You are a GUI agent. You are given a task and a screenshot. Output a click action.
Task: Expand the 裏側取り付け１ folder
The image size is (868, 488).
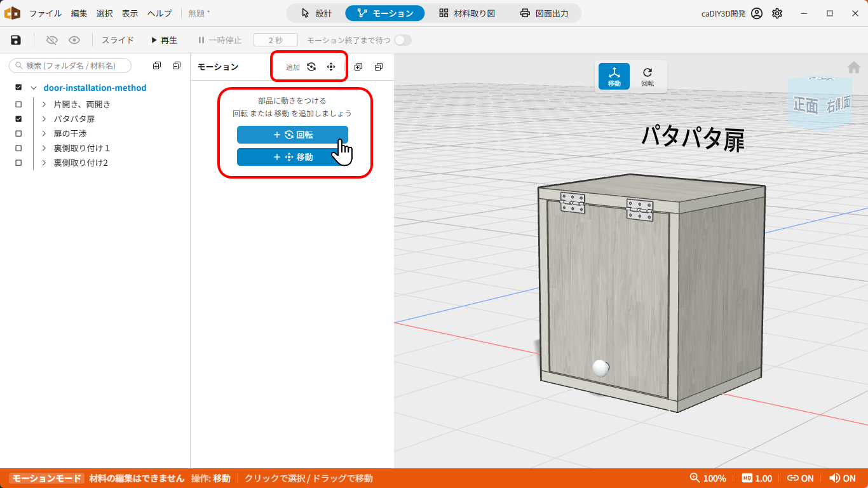pyautogui.click(x=44, y=148)
